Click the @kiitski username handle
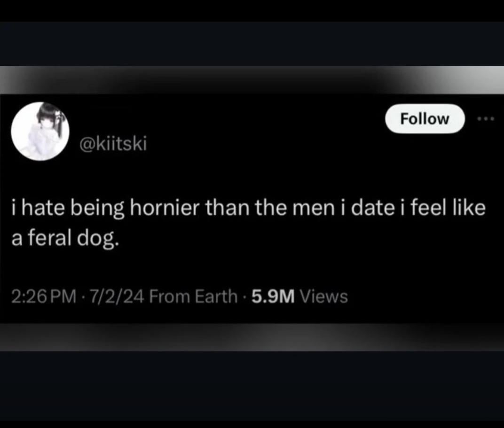 click(x=113, y=143)
